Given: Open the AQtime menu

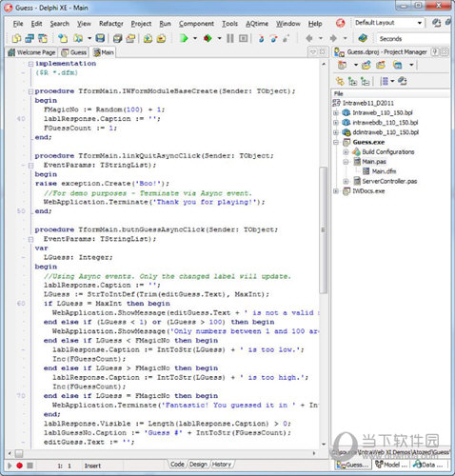Looking at the screenshot, I should point(257,24).
